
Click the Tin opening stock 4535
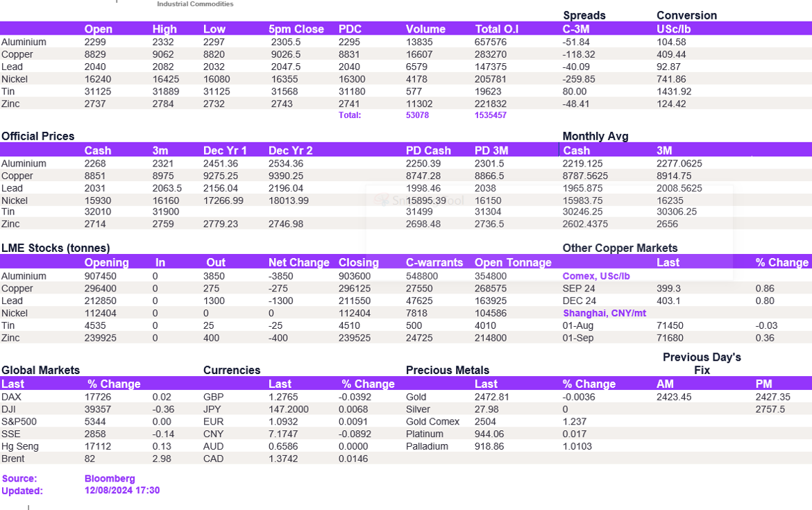[95, 326]
